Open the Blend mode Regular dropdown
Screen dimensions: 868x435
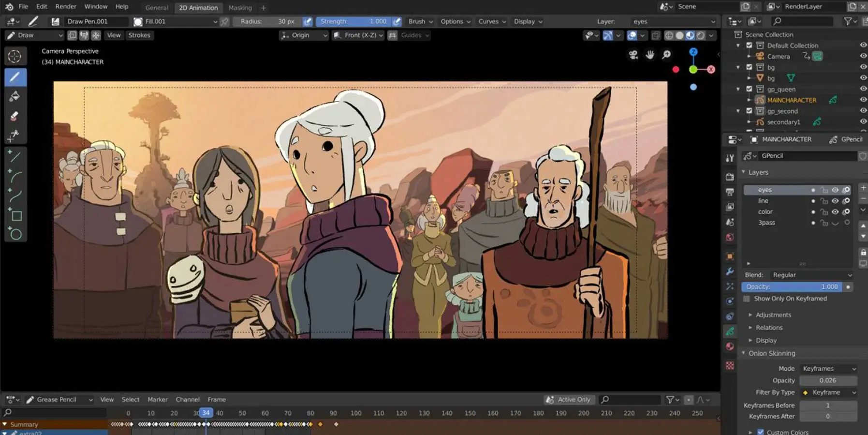click(x=811, y=275)
